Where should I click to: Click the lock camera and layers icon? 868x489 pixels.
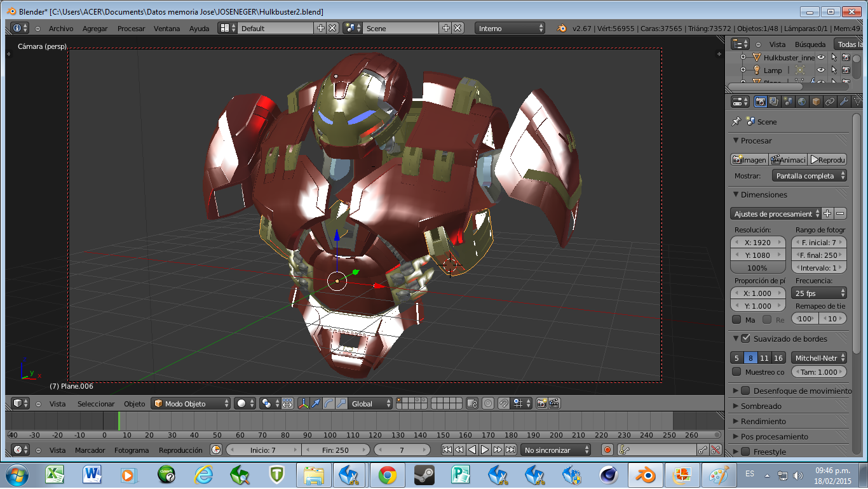tap(471, 403)
